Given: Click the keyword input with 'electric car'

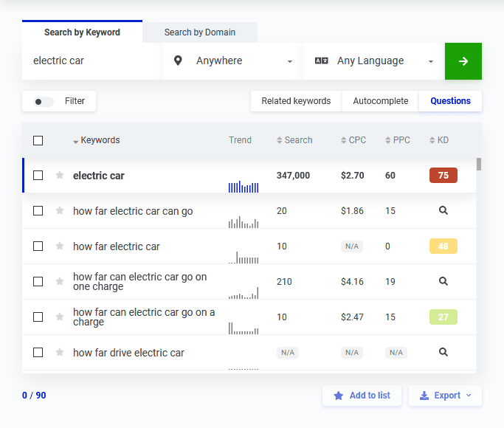Looking at the screenshot, I should [x=91, y=61].
